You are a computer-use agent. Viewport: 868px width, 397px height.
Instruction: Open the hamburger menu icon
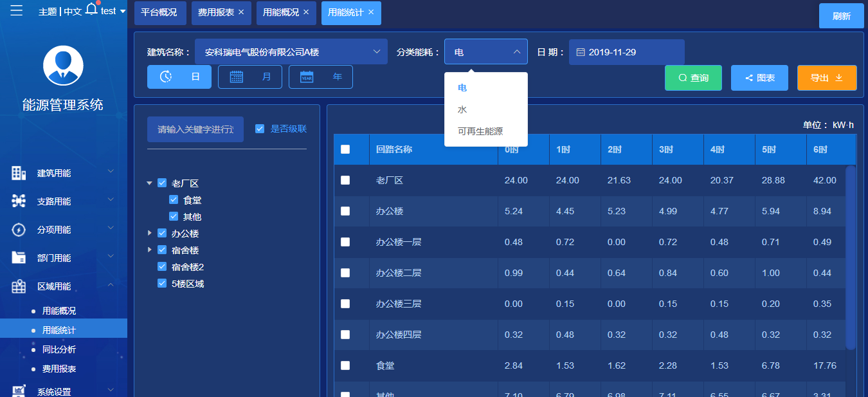(17, 10)
